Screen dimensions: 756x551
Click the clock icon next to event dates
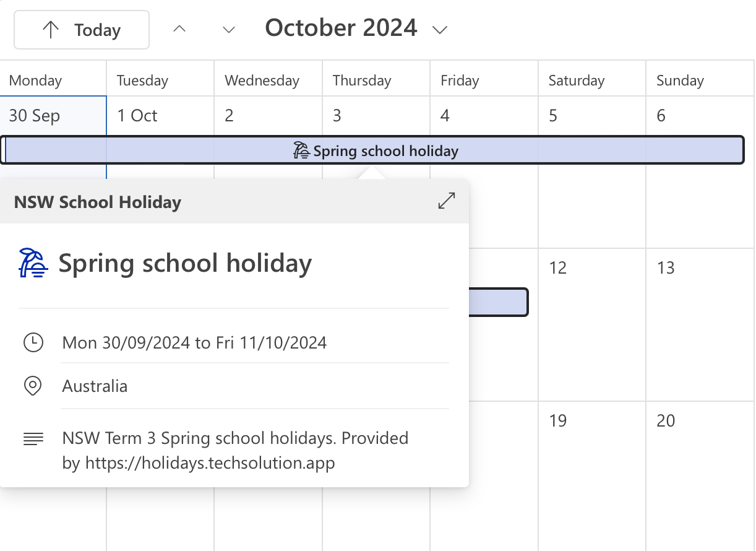pyautogui.click(x=33, y=342)
